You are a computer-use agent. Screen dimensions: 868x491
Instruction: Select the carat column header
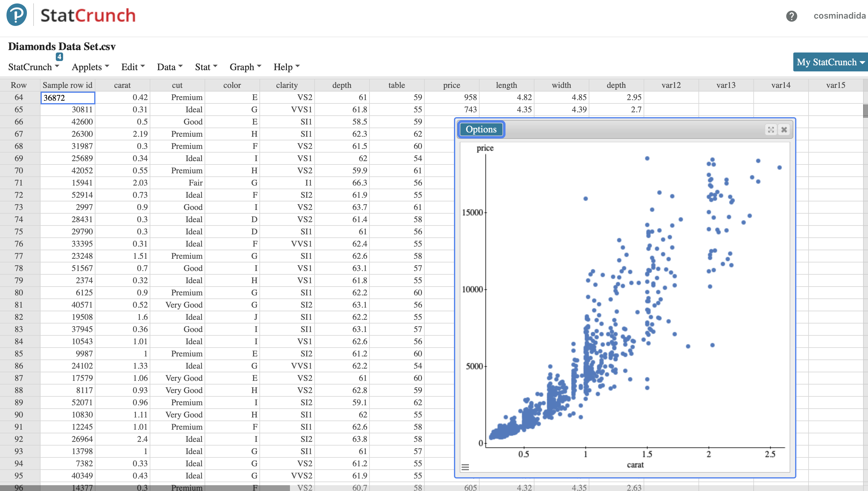[122, 85]
